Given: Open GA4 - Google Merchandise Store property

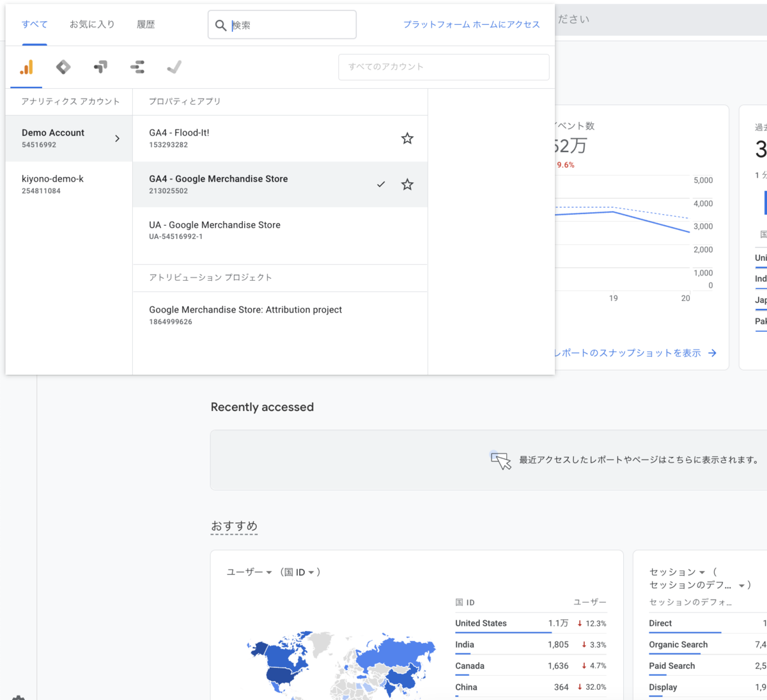Looking at the screenshot, I should click(280, 184).
